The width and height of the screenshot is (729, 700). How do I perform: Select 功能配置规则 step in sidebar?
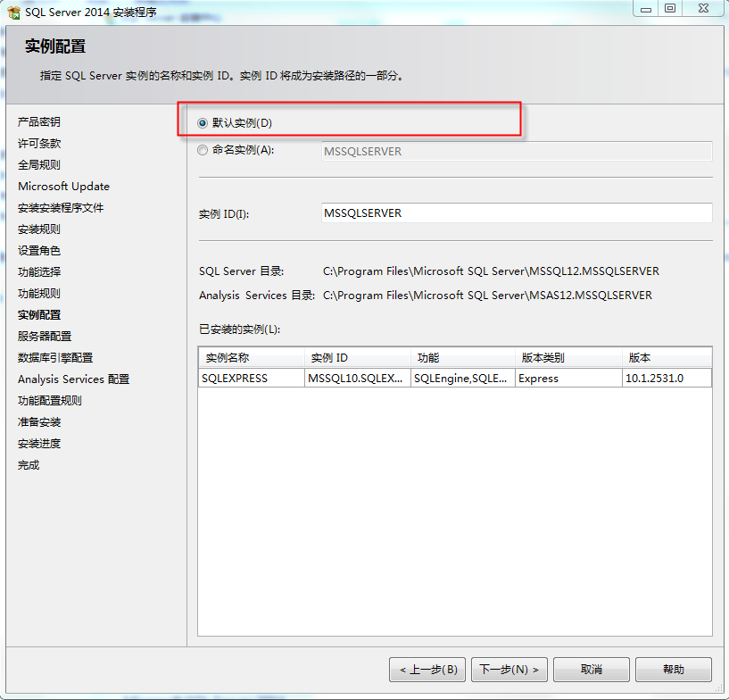(50, 401)
